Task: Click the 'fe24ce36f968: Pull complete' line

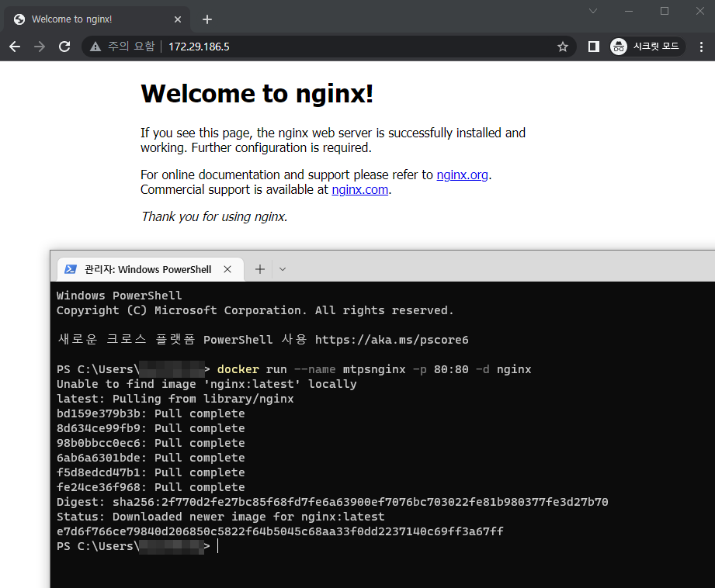Action: 151,487
